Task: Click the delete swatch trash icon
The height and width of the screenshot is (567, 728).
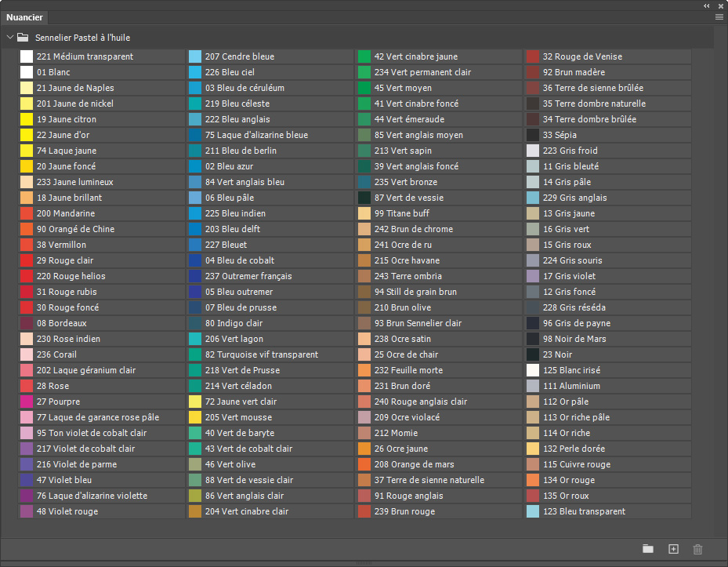Action: click(697, 549)
